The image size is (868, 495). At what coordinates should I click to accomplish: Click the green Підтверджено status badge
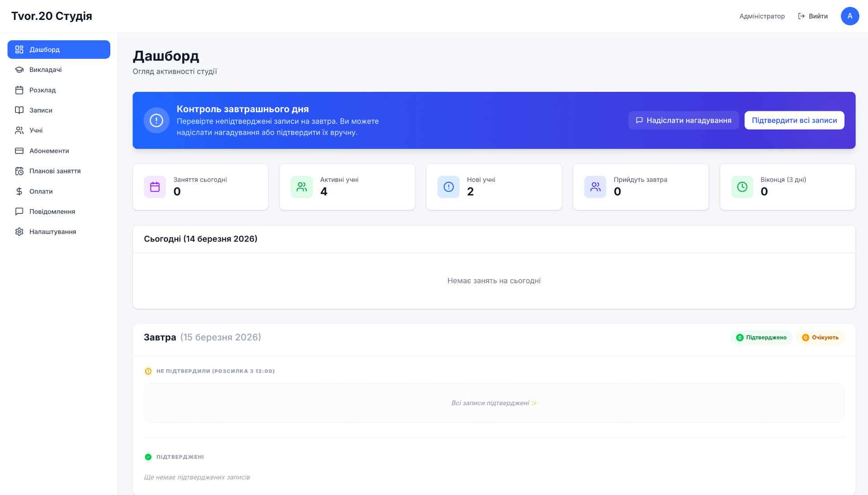point(761,338)
